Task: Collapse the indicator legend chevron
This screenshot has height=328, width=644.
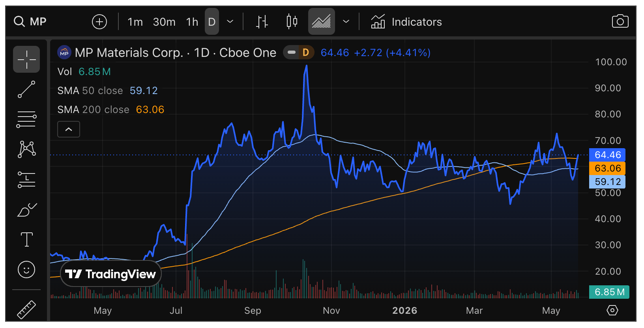Action: tap(69, 129)
